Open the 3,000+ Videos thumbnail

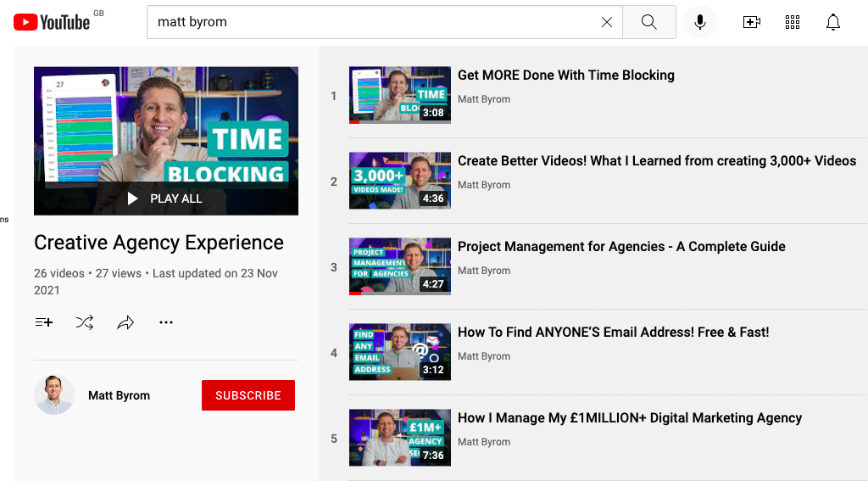(400, 181)
